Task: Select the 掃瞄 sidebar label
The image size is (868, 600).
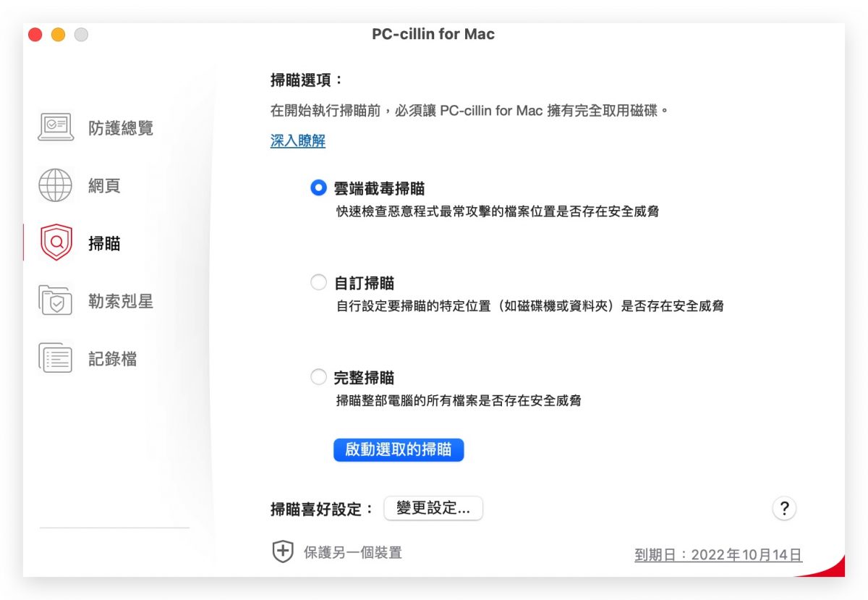Action: (104, 243)
